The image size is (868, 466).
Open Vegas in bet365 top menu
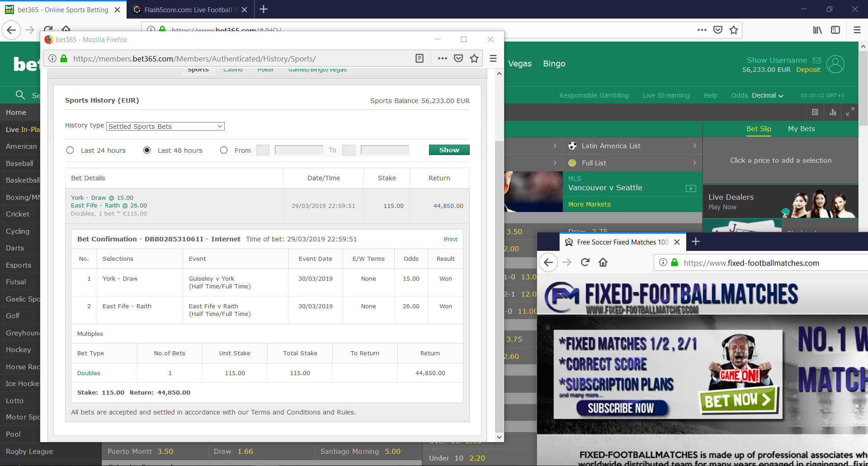(520, 64)
